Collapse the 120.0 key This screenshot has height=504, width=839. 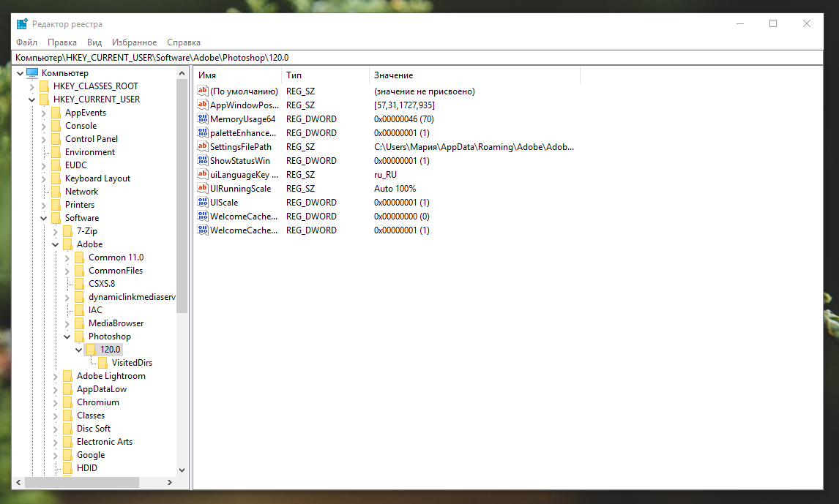(x=79, y=350)
